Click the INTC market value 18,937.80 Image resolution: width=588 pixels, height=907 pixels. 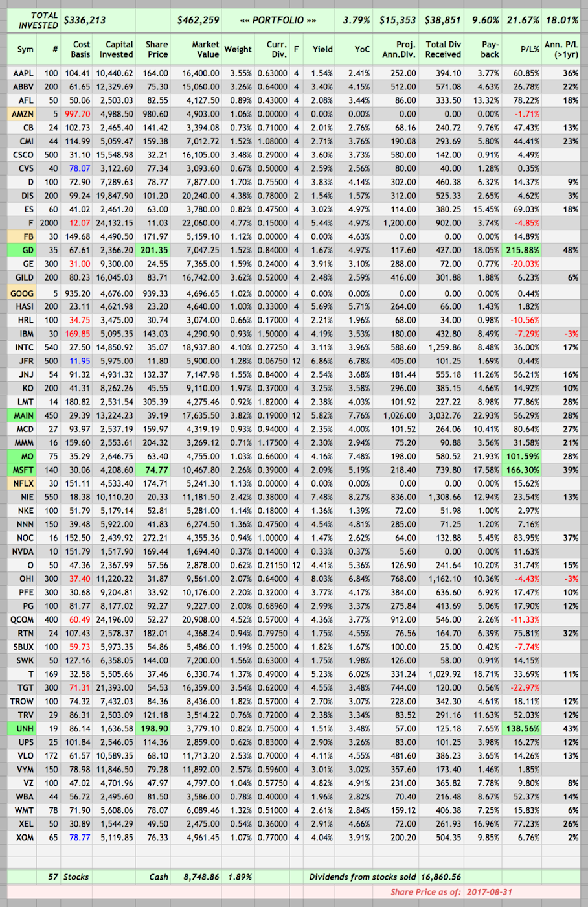[201, 347]
